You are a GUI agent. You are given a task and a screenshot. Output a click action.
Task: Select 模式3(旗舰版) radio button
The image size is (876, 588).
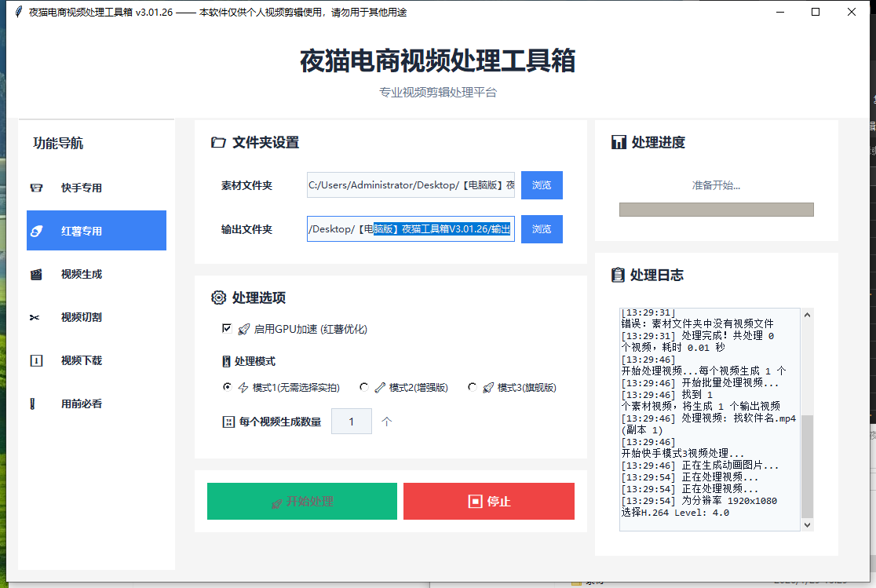coord(472,387)
